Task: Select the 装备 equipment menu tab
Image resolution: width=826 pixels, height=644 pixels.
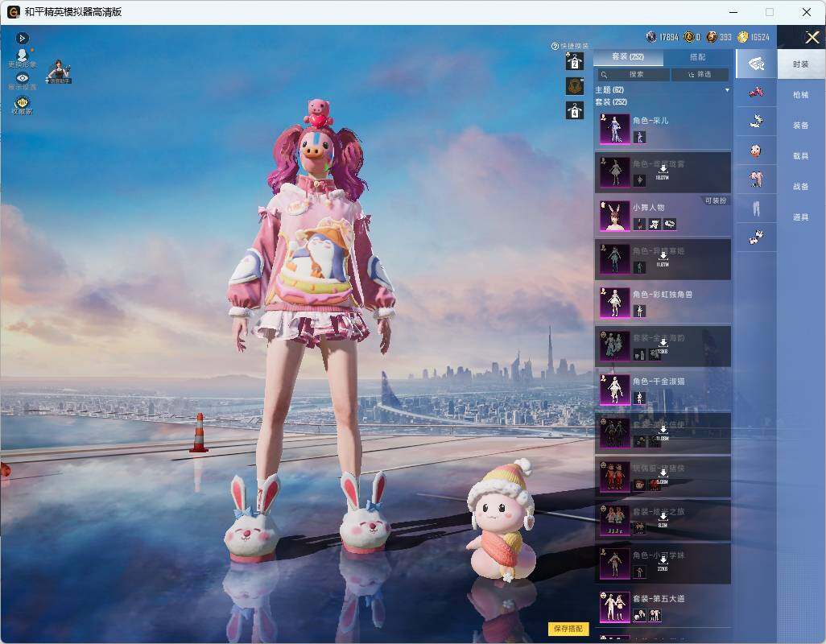Action: tap(801, 126)
